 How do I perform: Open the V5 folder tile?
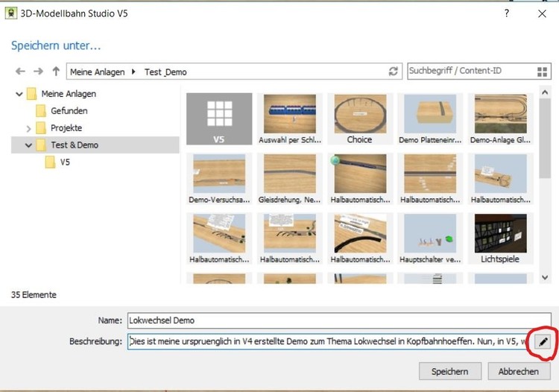click(x=219, y=118)
